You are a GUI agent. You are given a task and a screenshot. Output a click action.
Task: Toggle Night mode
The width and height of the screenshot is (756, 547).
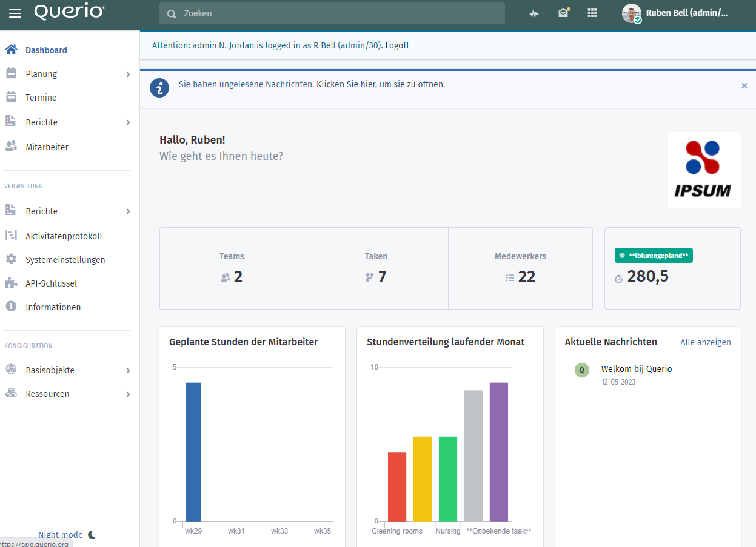pos(67,534)
